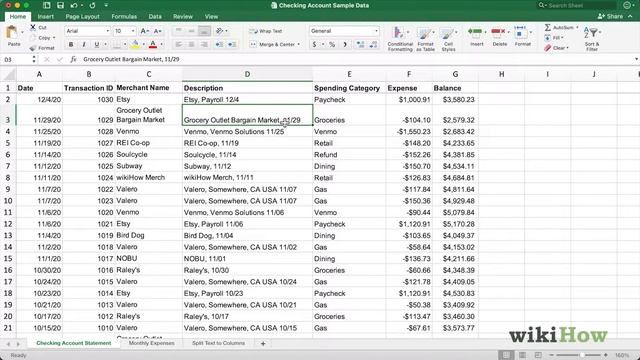Click the fx Insert Function icon
Screen dimensions: 640x360
coord(73,59)
